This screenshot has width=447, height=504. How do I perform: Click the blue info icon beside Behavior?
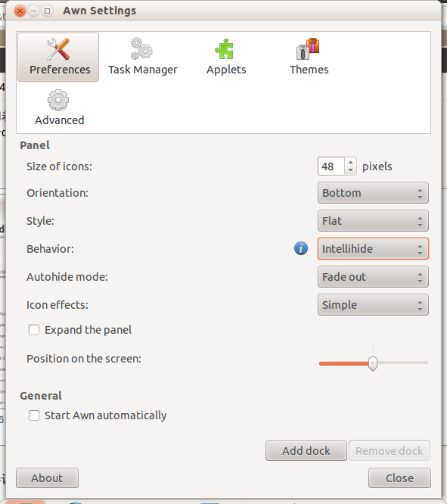click(301, 248)
